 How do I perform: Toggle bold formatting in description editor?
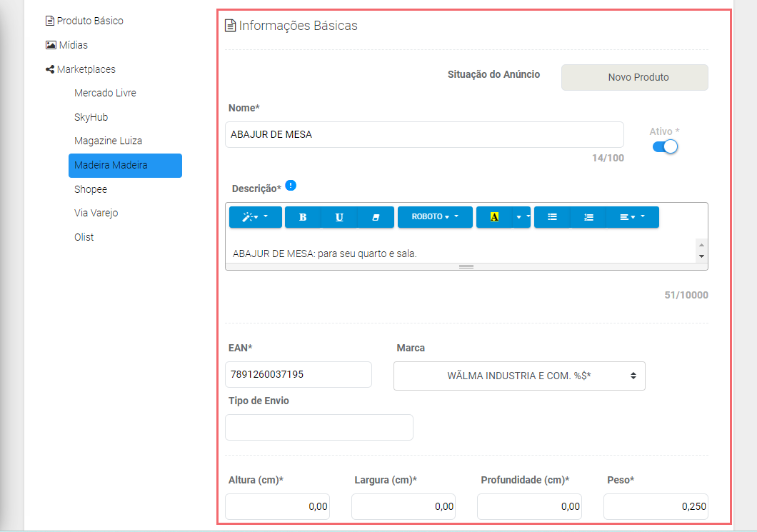pos(303,217)
